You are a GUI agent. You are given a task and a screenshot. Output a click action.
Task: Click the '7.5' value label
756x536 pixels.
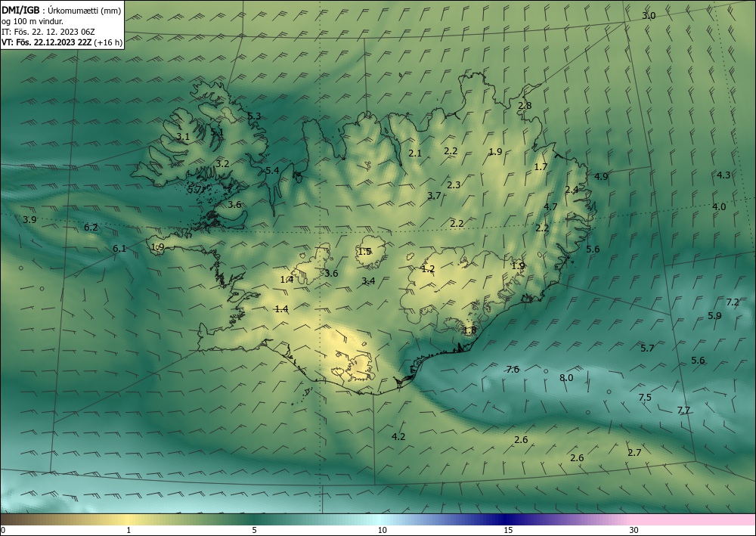pyautogui.click(x=645, y=397)
